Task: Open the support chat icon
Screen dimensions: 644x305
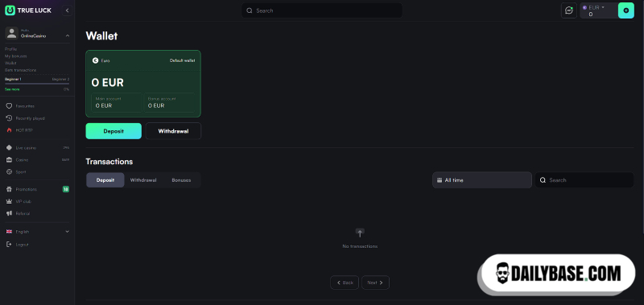Action: pyautogui.click(x=569, y=10)
